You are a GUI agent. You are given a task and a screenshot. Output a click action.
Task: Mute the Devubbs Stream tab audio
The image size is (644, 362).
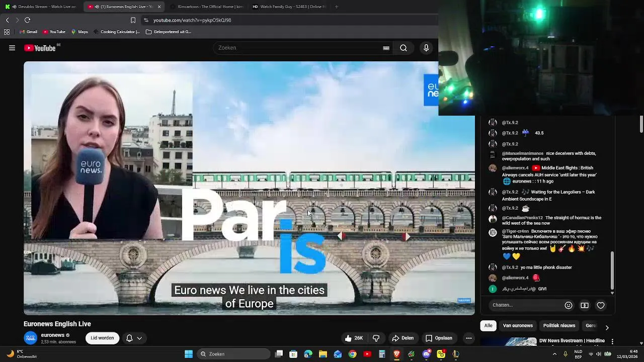point(14,7)
